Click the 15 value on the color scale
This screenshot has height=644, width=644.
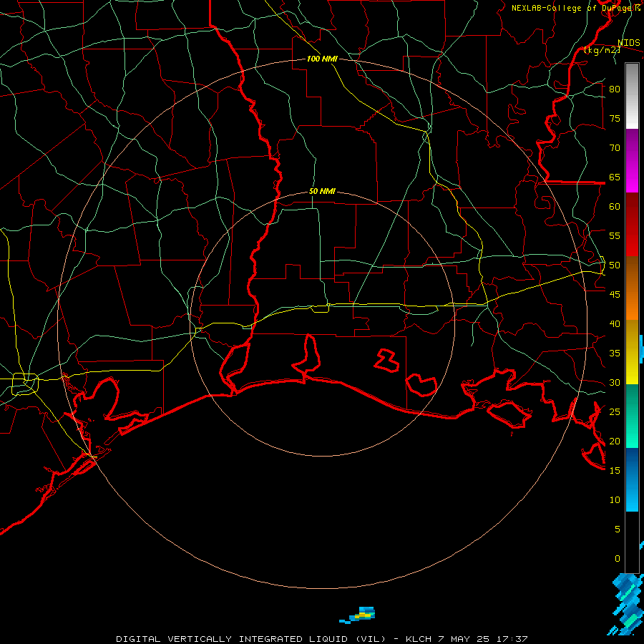pyautogui.click(x=615, y=471)
